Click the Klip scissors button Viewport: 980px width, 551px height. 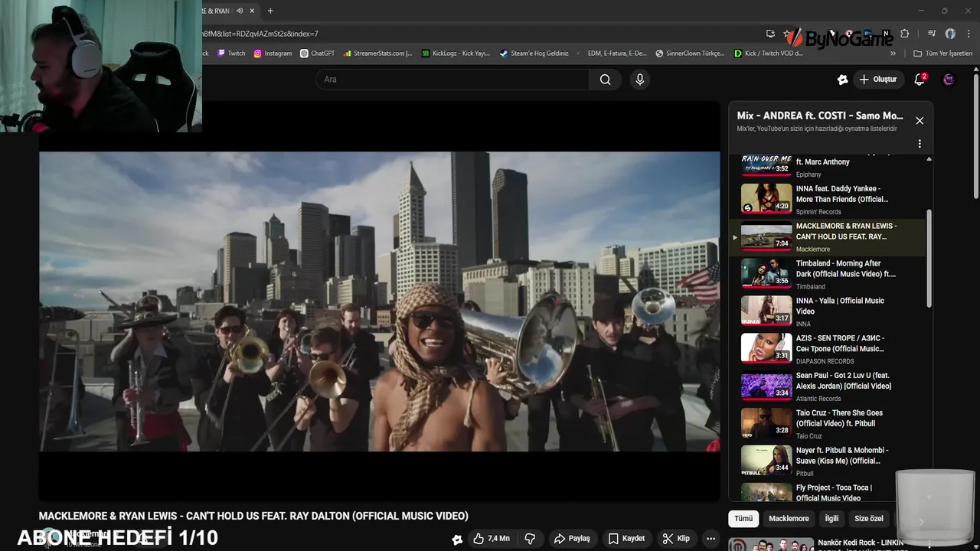[x=676, y=539]
